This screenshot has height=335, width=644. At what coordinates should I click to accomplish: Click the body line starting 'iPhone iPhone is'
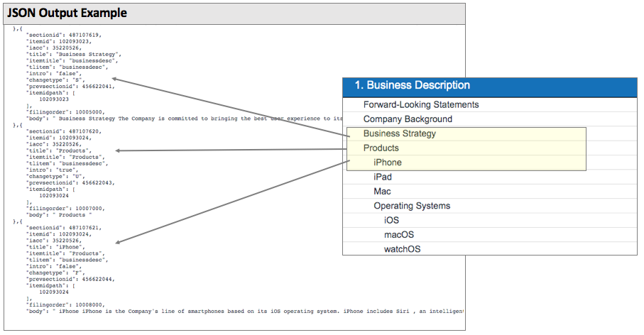pyautogui.click(x=245, y=312)
